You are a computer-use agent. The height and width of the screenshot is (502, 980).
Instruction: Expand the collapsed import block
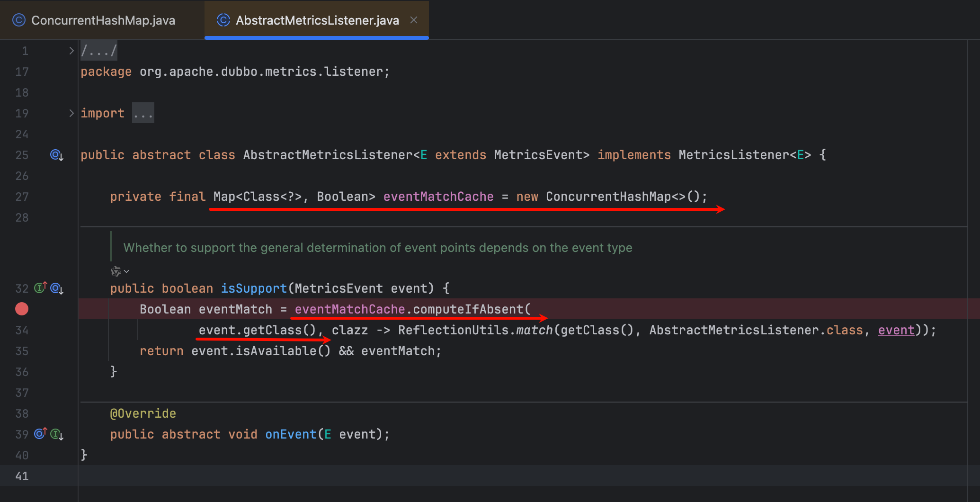[x=71, y=113]
